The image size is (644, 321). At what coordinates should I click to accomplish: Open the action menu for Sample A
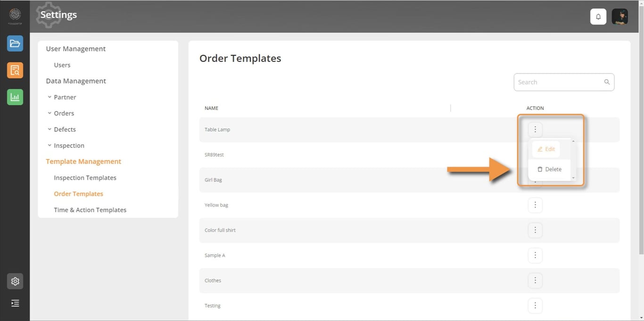(x=535, y=255)
